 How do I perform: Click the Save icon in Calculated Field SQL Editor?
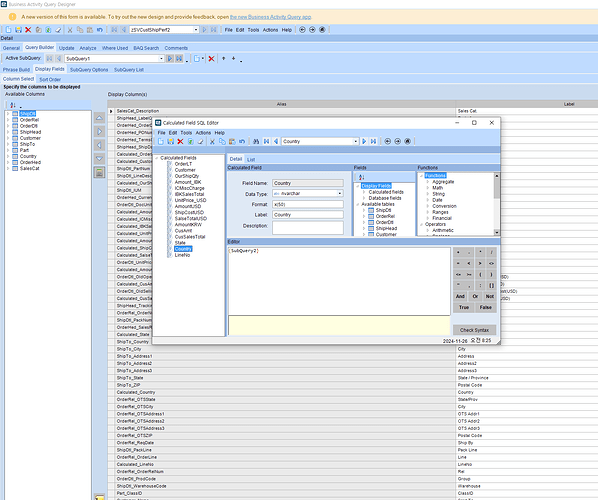[170, 141]
